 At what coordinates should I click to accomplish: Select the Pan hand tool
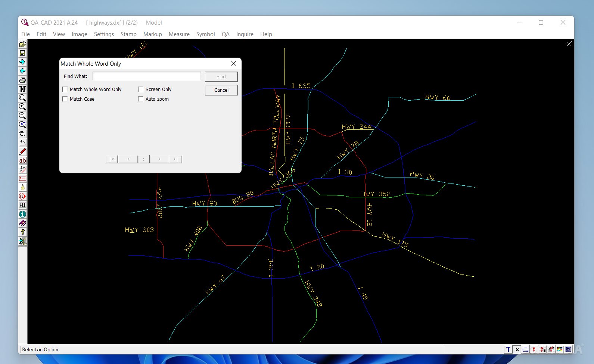click(x=22, y=134)
